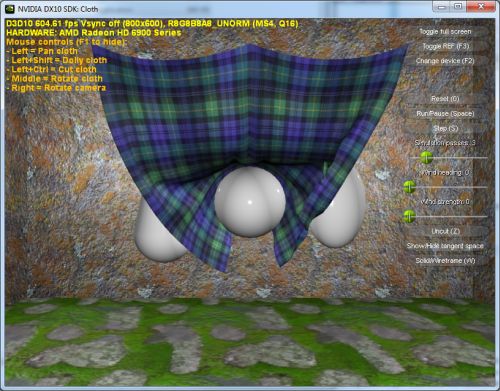Click the 'Wind strength: 0' label
Viewport: 500px width, 391px height.
(x=445, y=202)
